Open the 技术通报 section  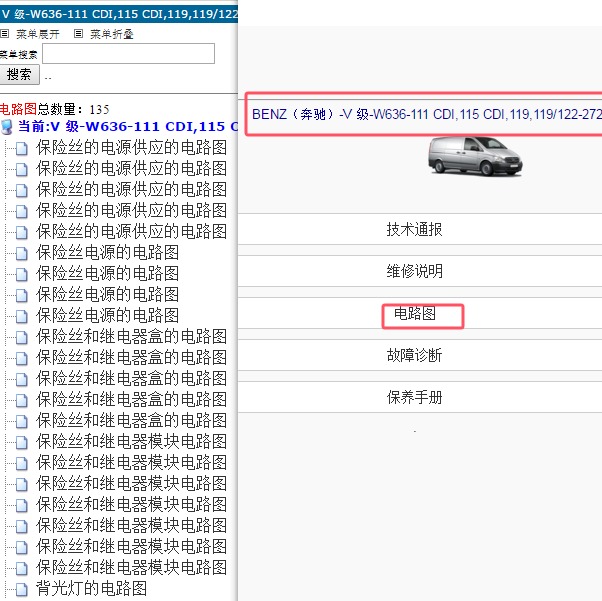(x=414, y=229)
